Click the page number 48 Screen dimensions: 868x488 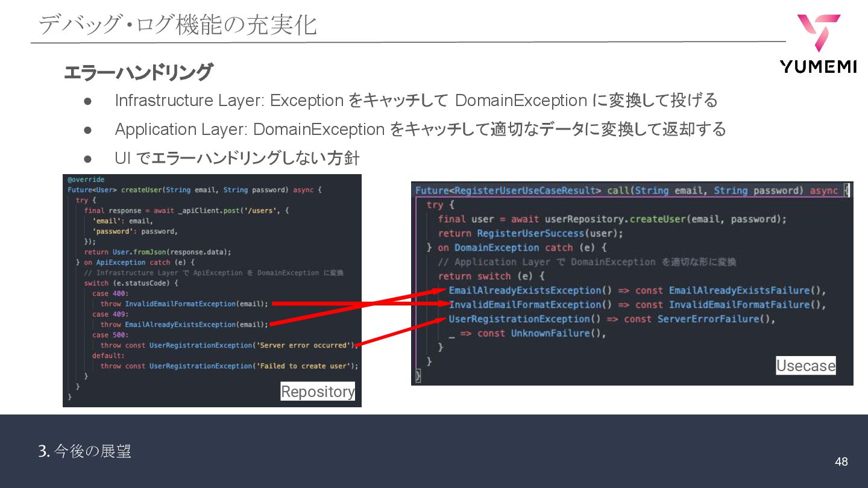(x=841, y=461)
